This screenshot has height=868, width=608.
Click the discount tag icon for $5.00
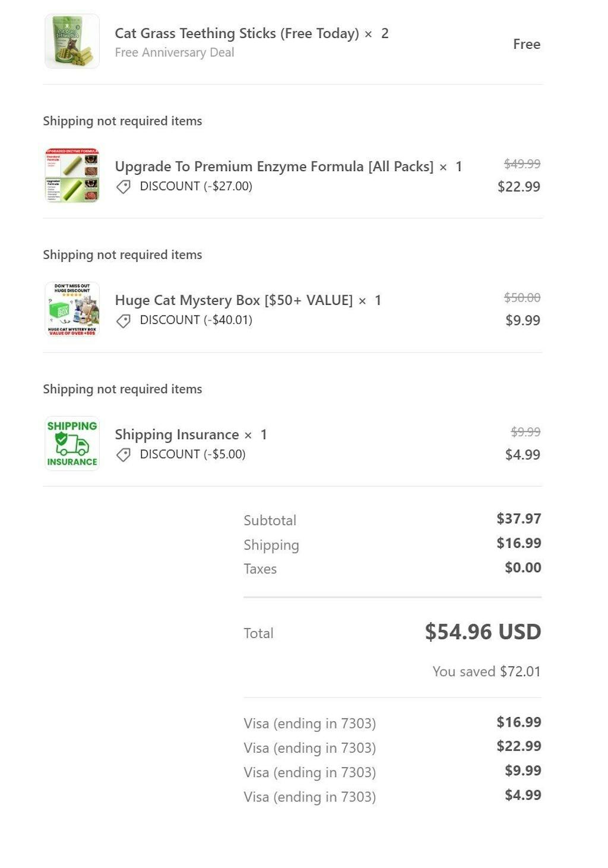123,454
